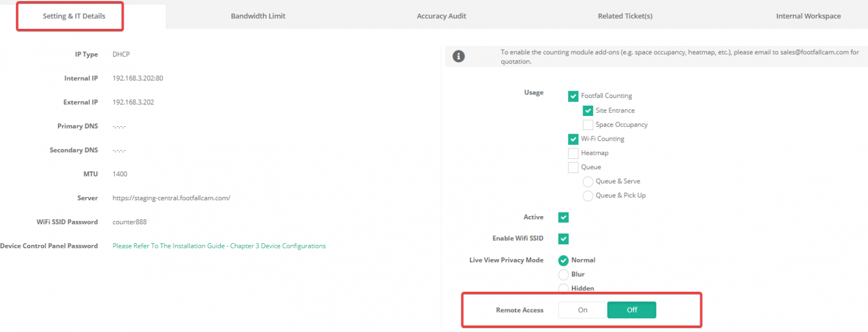This screenshot has height=332, width=868.
Task: Toggle the Wi-Fi Counting checkbox
Action: pos(573,139)
